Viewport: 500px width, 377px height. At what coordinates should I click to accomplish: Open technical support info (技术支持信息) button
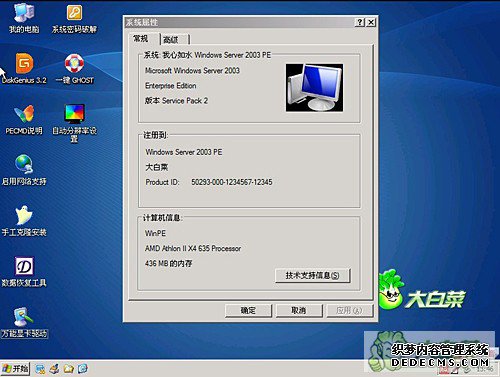(312, 275)
